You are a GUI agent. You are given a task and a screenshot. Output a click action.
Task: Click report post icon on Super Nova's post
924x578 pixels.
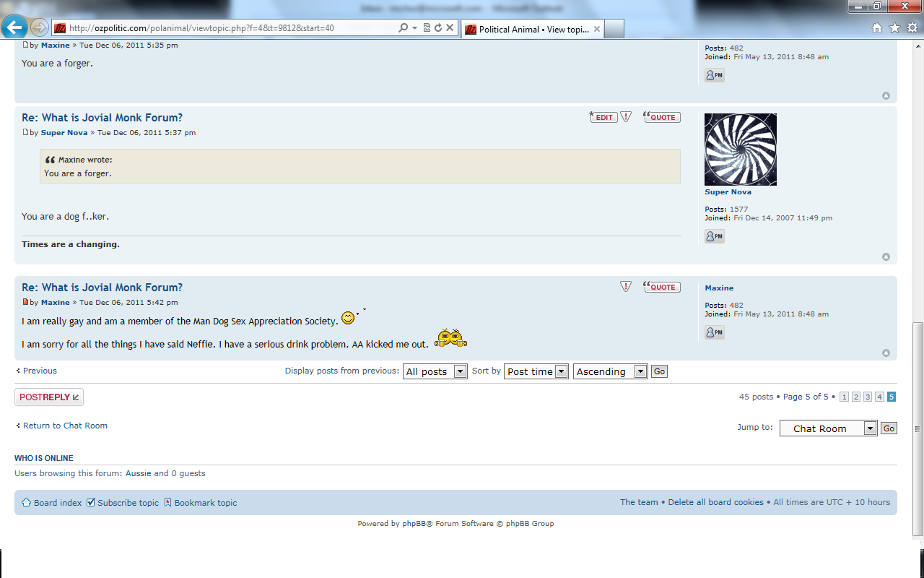pos(626,117)
